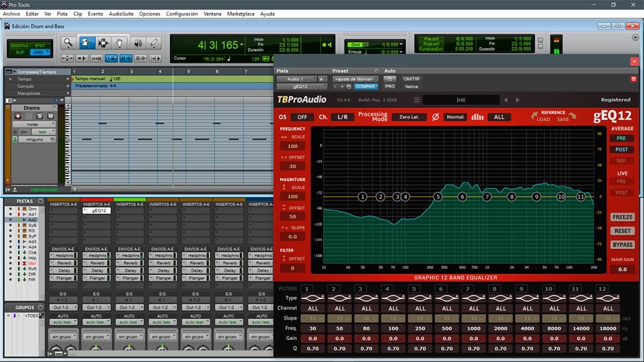Enable Spot edit mode
Screen dimensions: 644x362
[40, 46]
